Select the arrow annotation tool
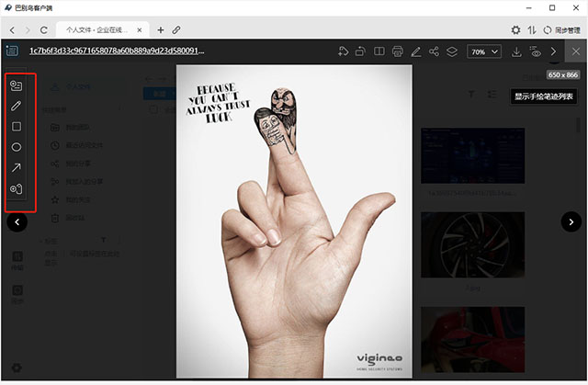This screenshot has height=385, width=588. point(16,168)
